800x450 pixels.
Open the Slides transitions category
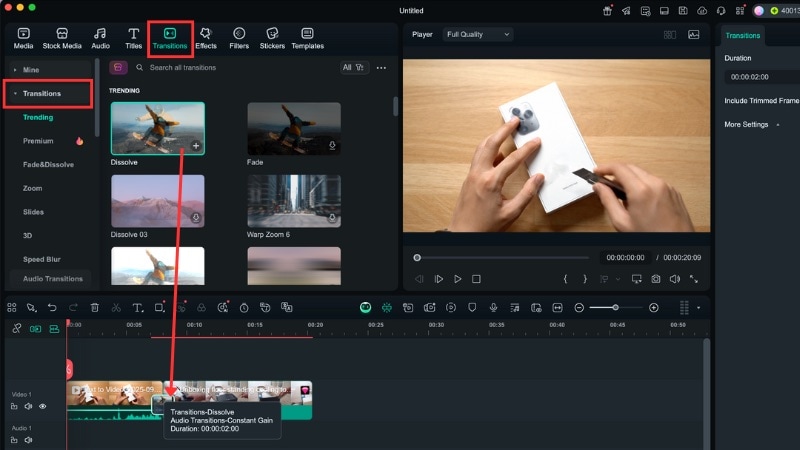[33, 212]
